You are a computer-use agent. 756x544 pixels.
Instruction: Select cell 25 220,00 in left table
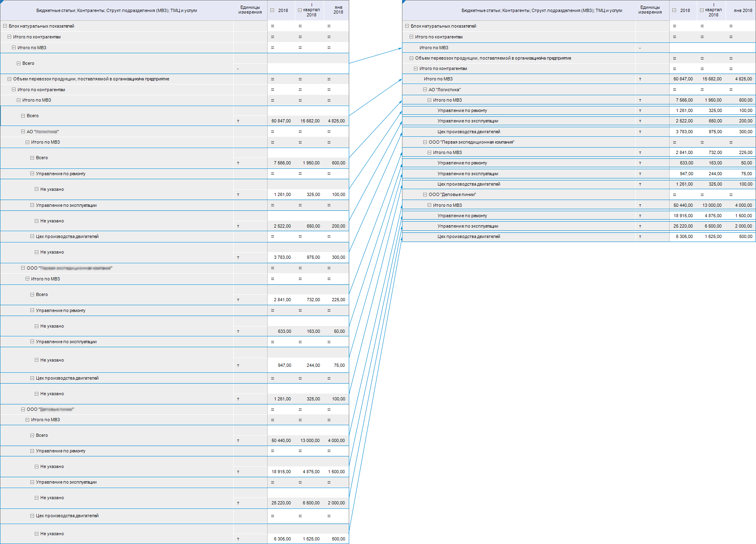[281, 503]
